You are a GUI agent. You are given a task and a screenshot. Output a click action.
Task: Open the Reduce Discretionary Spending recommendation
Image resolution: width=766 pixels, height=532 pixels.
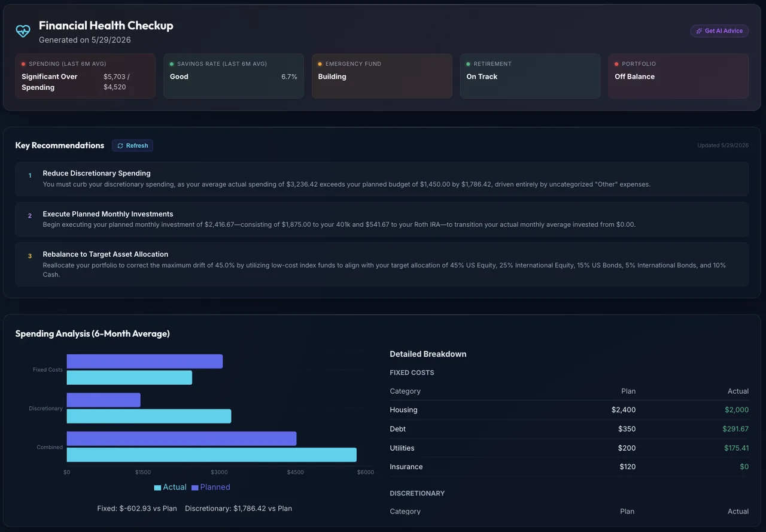(x=382, y=179)
